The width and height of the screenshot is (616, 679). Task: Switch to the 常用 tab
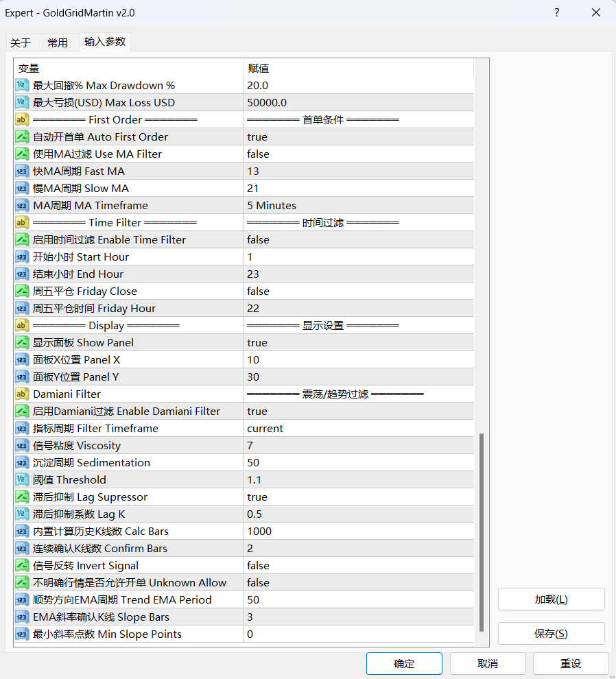tap(59, 42)
